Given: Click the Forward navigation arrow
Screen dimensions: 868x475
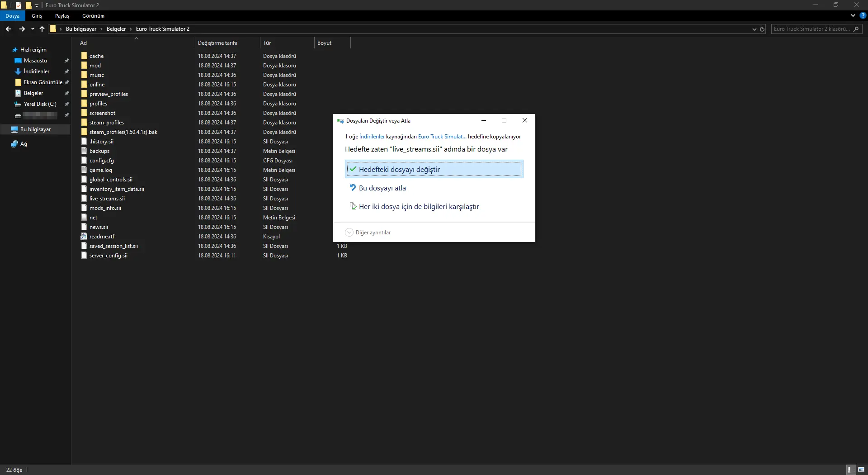Looking at the screenshot, I should point(22,29).
